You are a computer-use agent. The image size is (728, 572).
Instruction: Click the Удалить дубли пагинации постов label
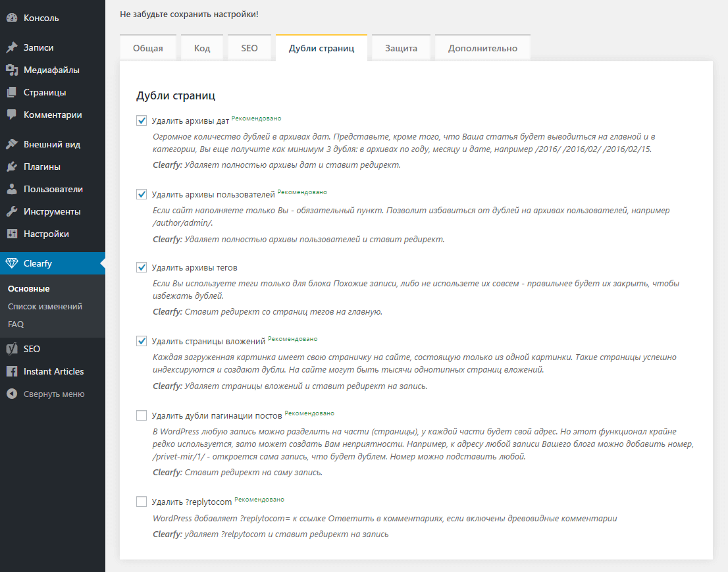pos(217,415)
